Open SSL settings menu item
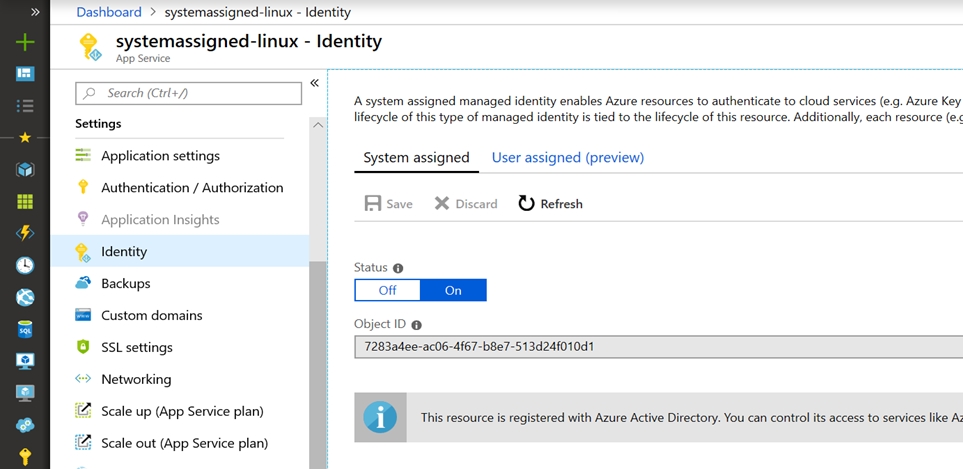 136,347
